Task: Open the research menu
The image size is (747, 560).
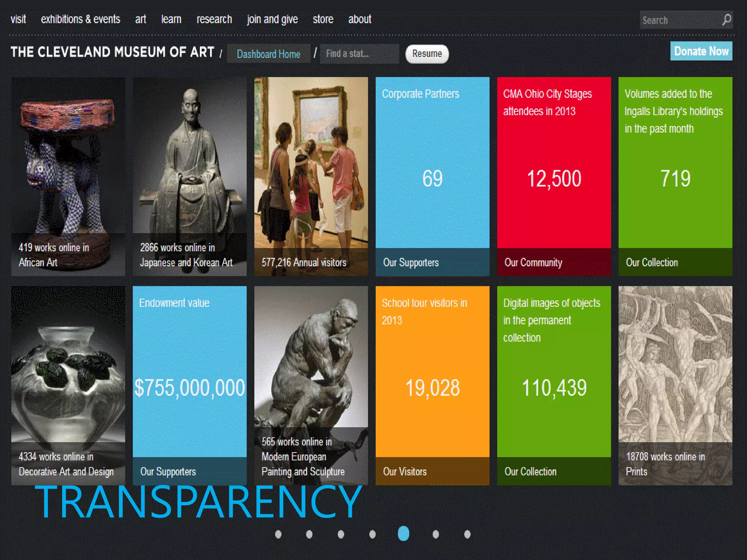Action: tap(214, 19)
